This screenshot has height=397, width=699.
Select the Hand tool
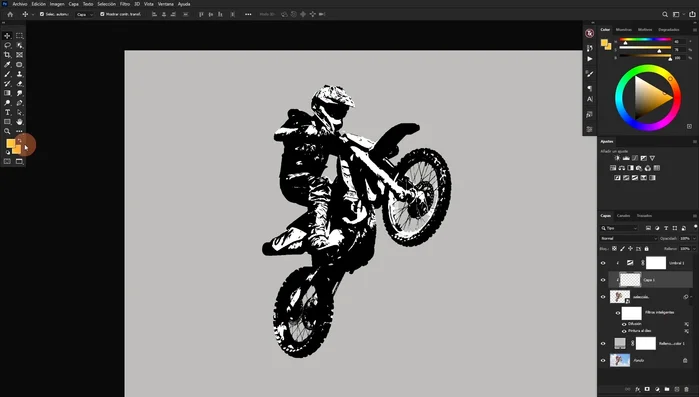click(19, 122)
